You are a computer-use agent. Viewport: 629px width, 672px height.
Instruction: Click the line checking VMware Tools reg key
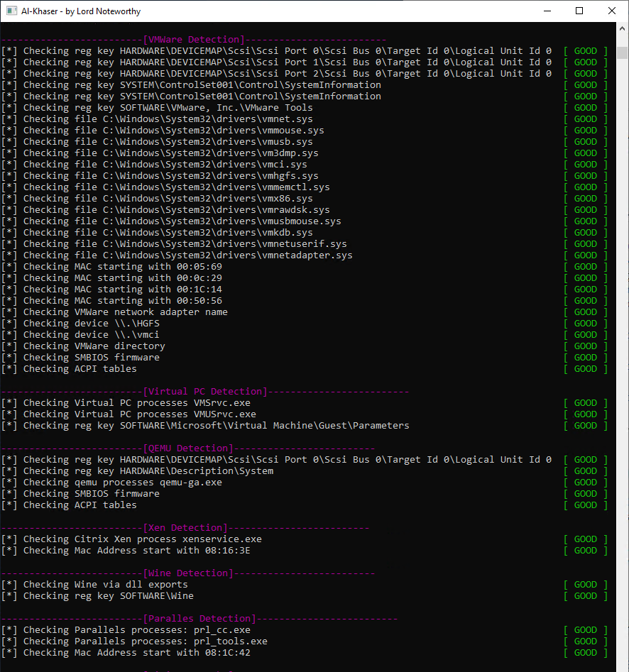(157, 108)
